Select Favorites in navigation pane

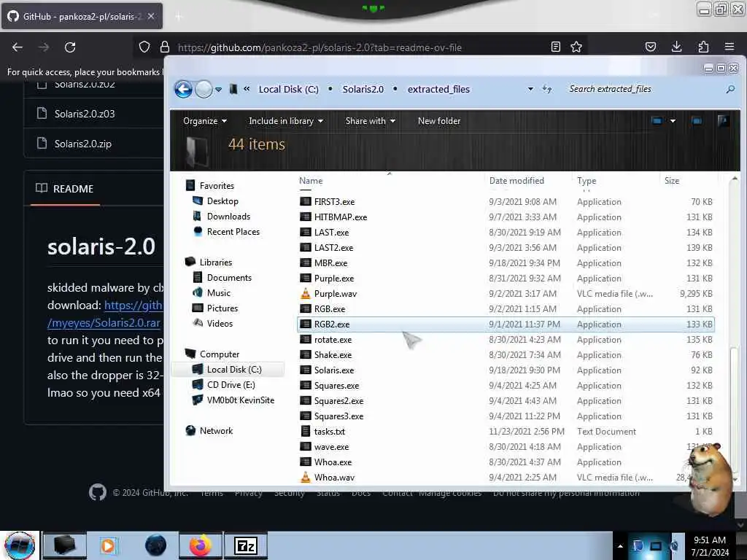(x=217, y=186)
